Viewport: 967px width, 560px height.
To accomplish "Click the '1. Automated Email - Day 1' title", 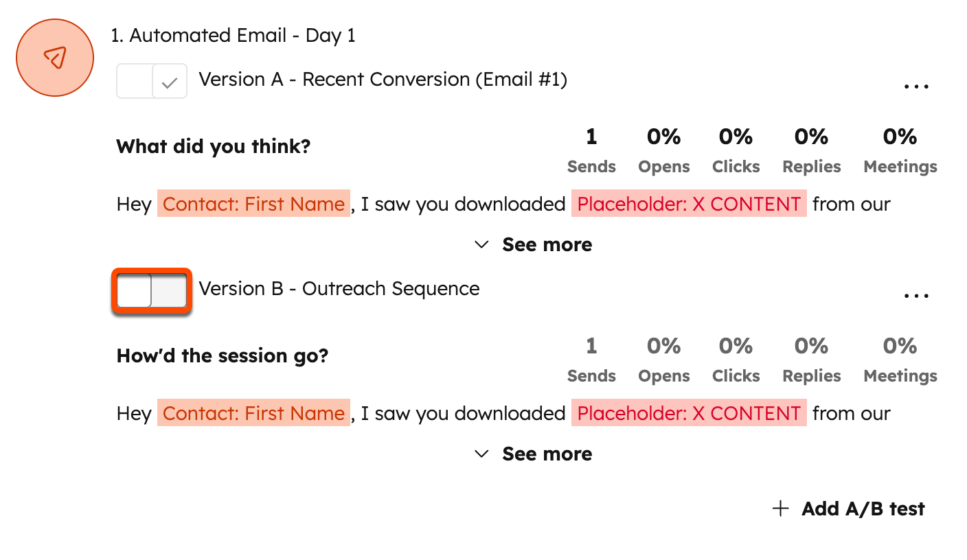I will tap(234, 35).
